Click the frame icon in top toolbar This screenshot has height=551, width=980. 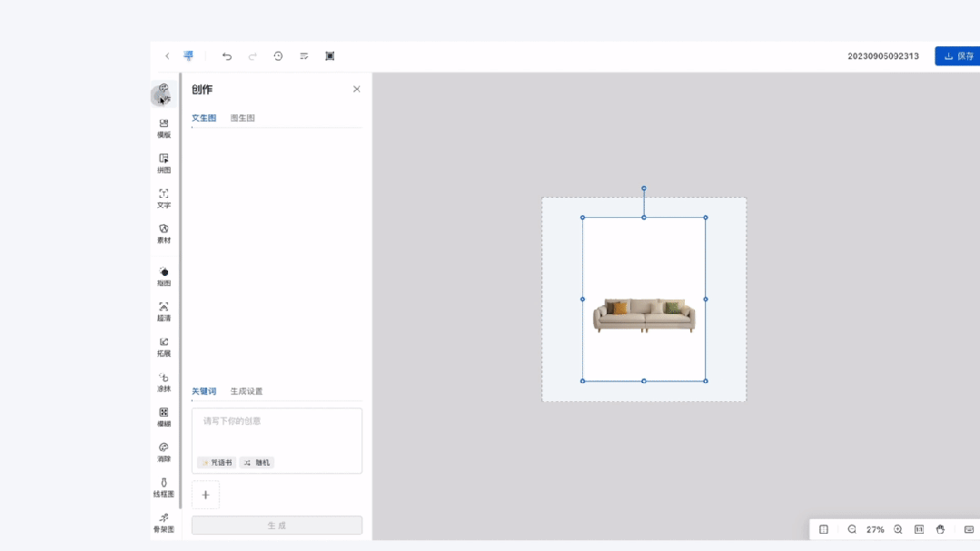[x=330, y=56]
